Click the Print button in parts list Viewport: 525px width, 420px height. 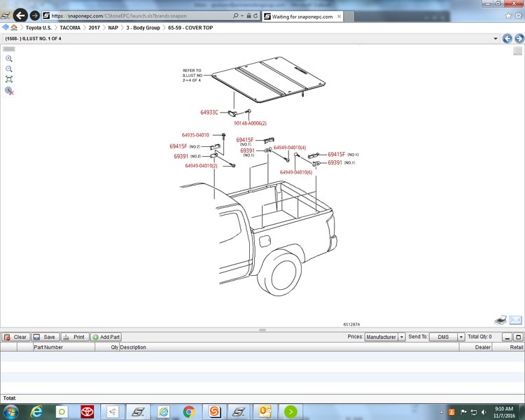tap(75, 337)
